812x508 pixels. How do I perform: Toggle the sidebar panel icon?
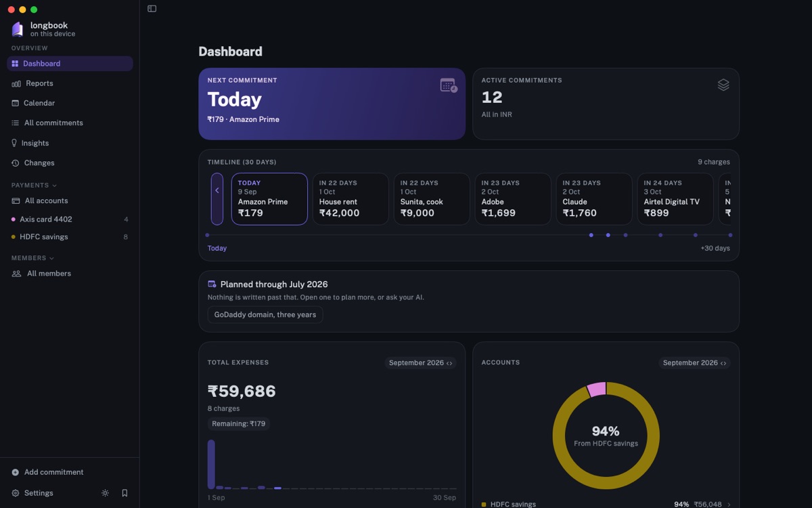(152, 9)
